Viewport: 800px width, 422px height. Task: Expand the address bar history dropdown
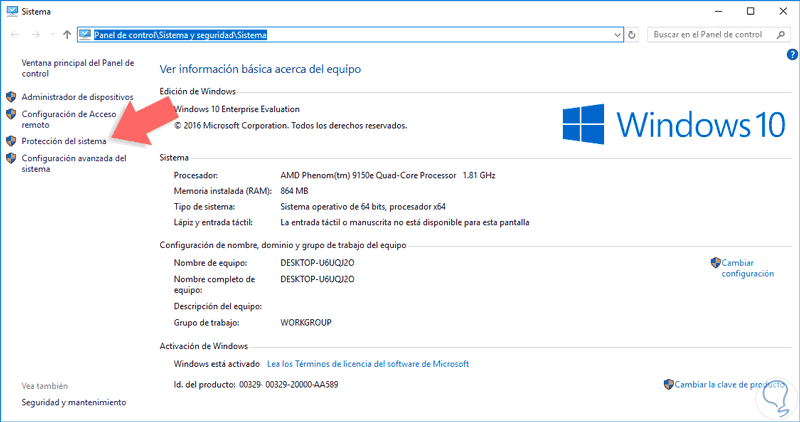(x=617, y=35)
